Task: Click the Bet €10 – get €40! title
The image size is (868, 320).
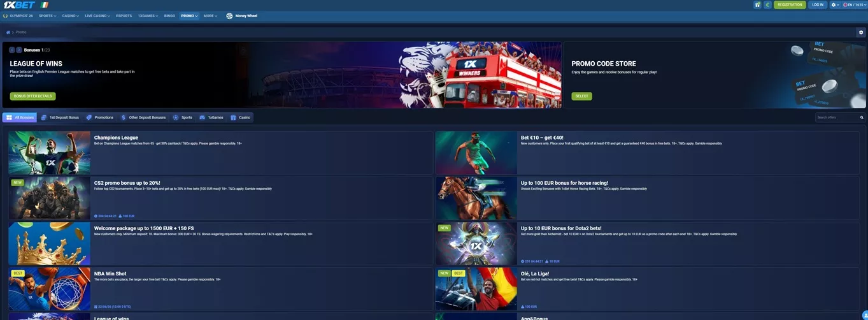Action: [x=542, y=138]
